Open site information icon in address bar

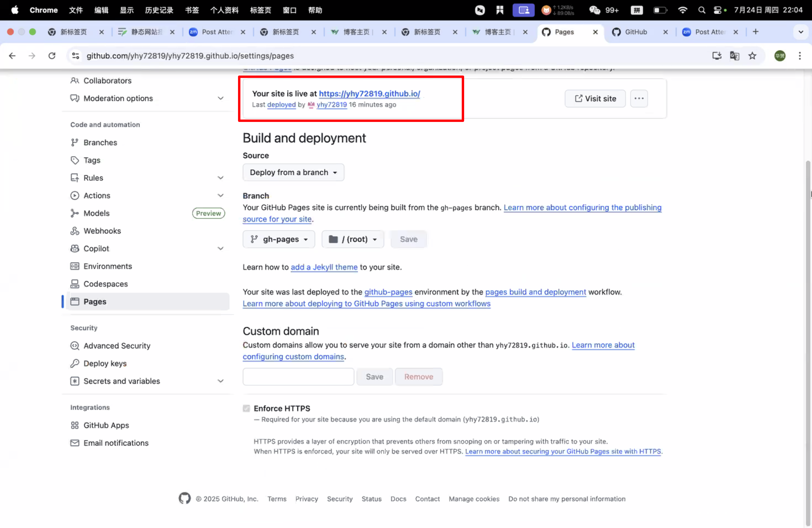click(x=75, y=56)
